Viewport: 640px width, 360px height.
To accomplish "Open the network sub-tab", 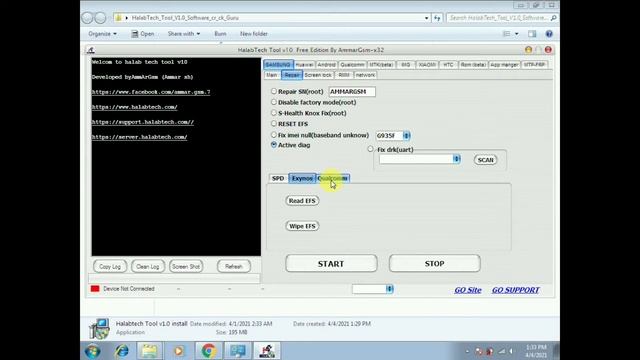I will [365, 75].
